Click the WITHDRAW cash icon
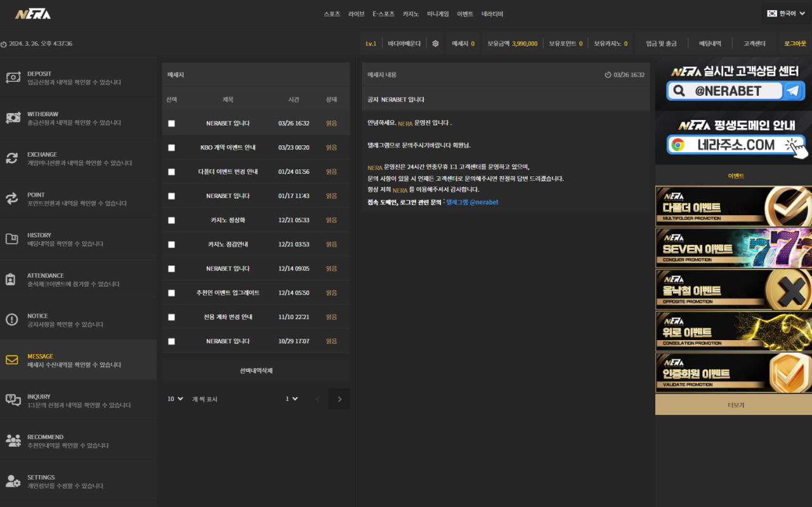This screenshot has height=507, width=812. (x=13, y=118)
